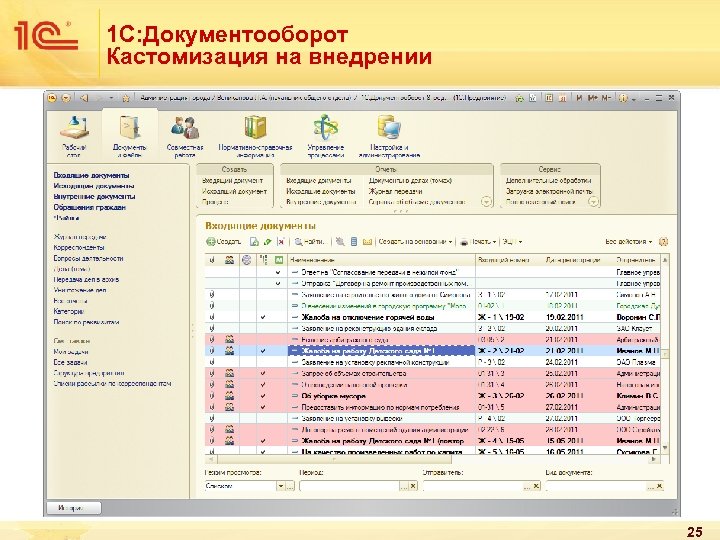Viewport: 720px width, 540px height.
Task: Click the Найти magnifier toolbar icon
Action: pyautogui.click(x=298, y=242)
